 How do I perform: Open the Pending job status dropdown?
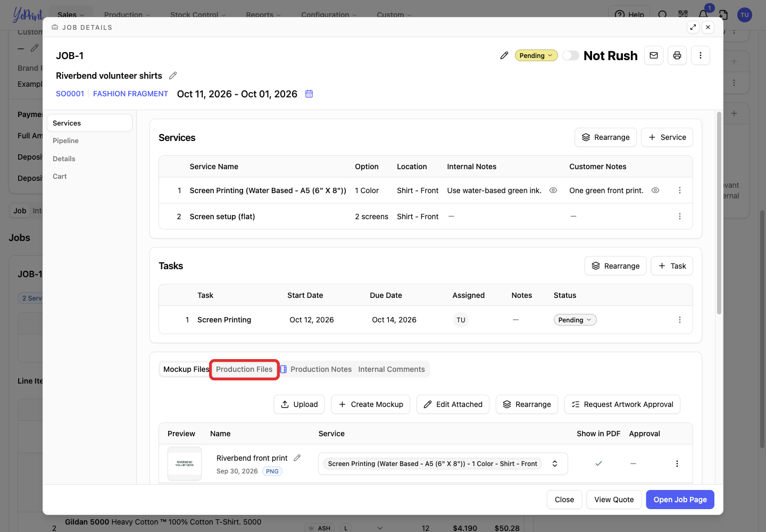(x=536, y=55)
